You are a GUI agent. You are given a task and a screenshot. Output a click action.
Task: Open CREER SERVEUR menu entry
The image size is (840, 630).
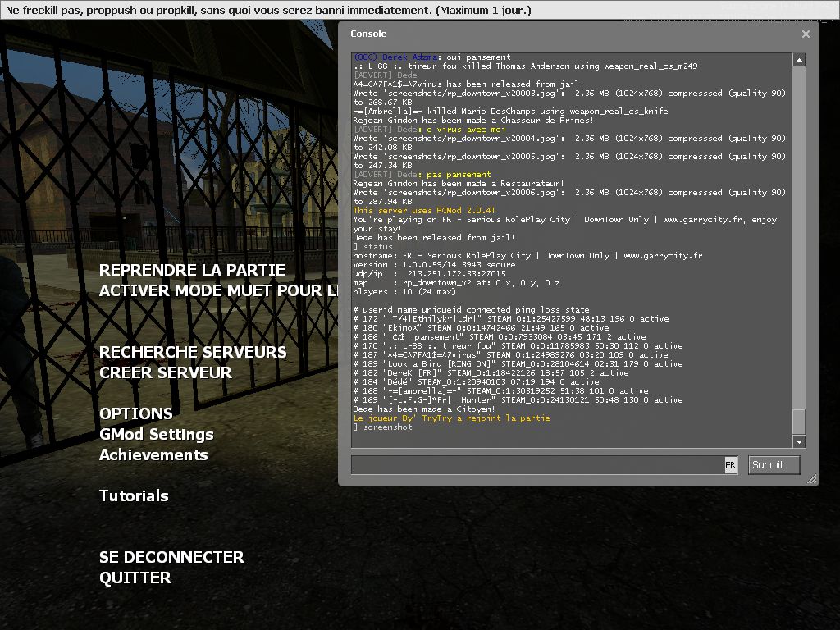(166, 372)
